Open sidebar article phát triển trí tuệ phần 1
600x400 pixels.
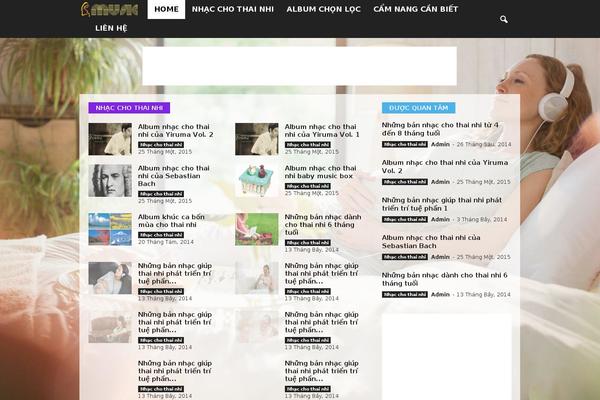click(x=442, y=204)
